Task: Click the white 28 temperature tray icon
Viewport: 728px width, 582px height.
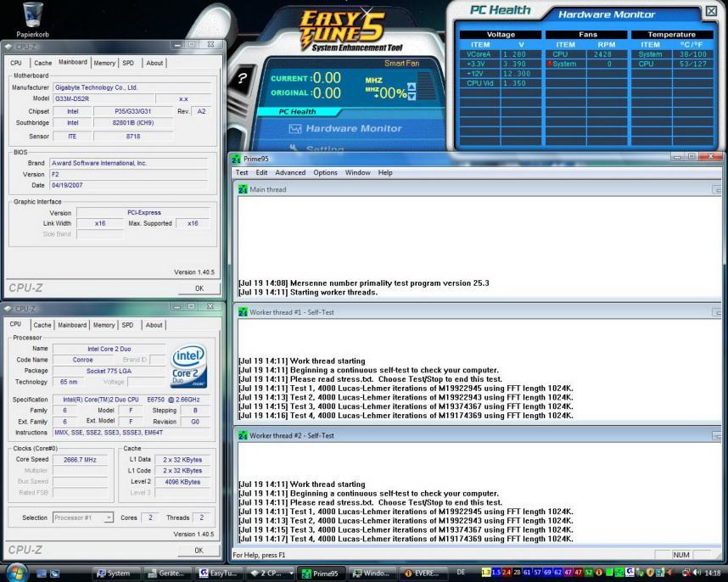Action: pyautogui.click(x=517, y=573)
